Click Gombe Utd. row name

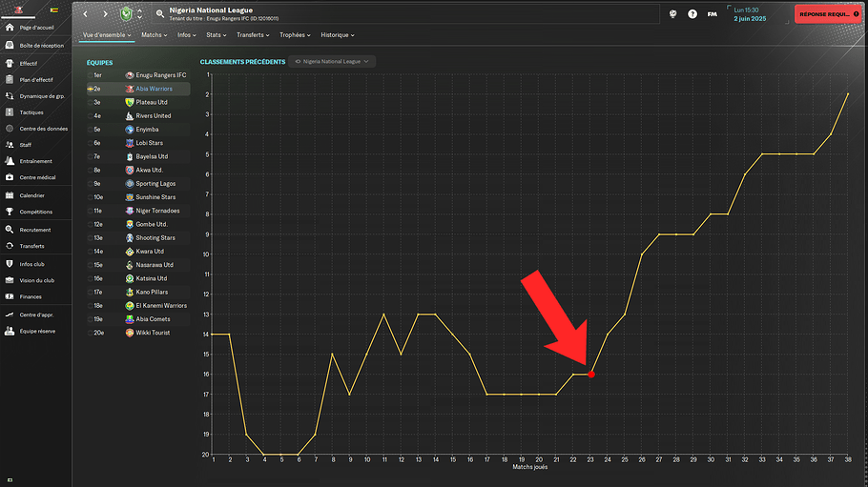point(152,224)
